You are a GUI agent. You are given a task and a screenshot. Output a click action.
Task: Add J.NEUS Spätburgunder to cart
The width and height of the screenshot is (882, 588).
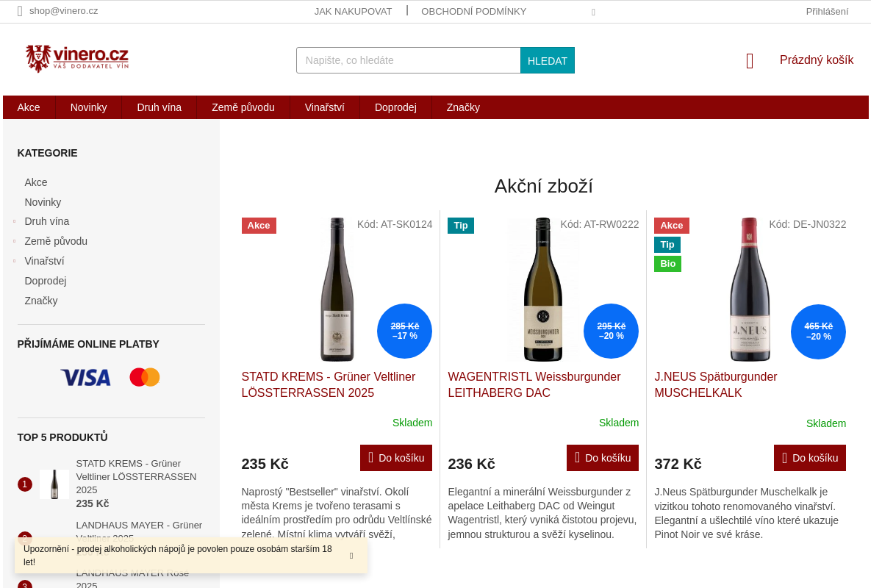810,458
